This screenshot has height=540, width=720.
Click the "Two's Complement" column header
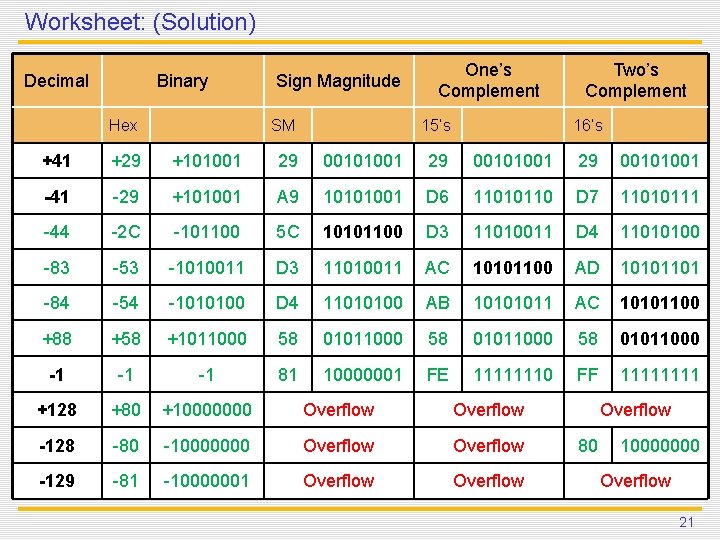point(636,81)
